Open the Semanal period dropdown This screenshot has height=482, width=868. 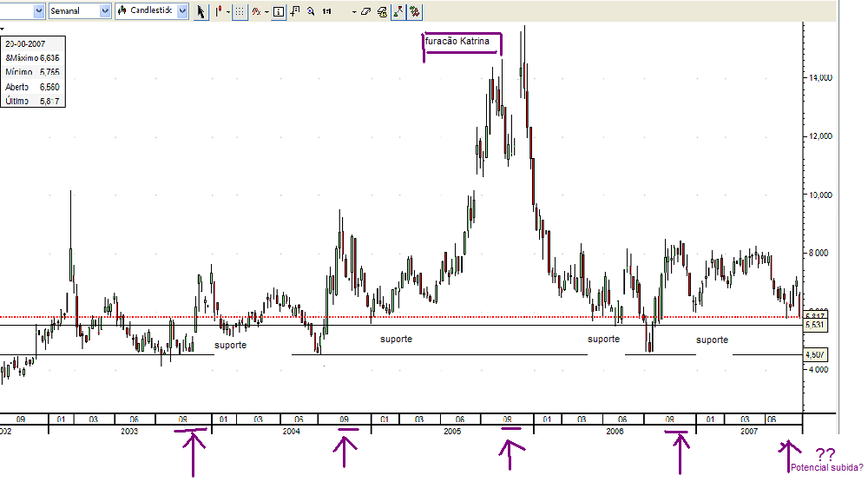(x=105, y=10)
